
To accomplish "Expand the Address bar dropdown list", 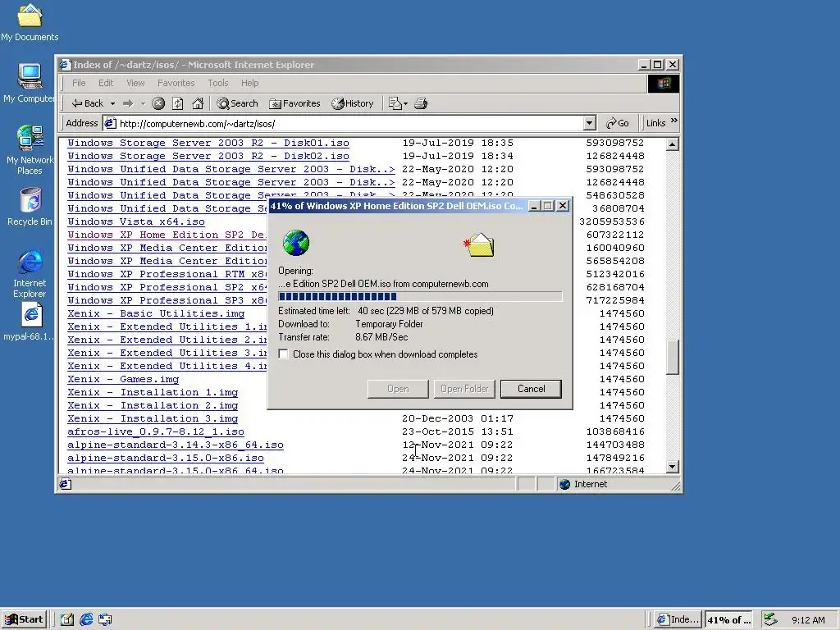I will point(589,123).
